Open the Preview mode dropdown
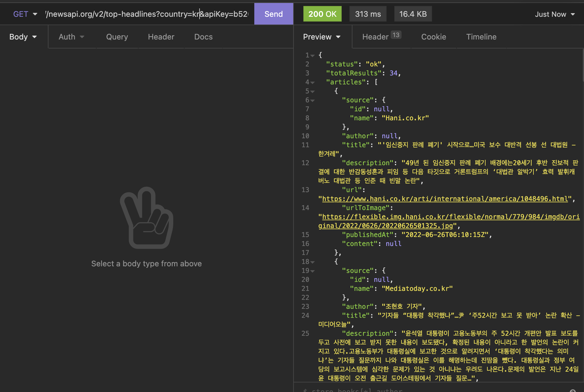The height and width of the screenshot is (392, 584). [322, 37]
